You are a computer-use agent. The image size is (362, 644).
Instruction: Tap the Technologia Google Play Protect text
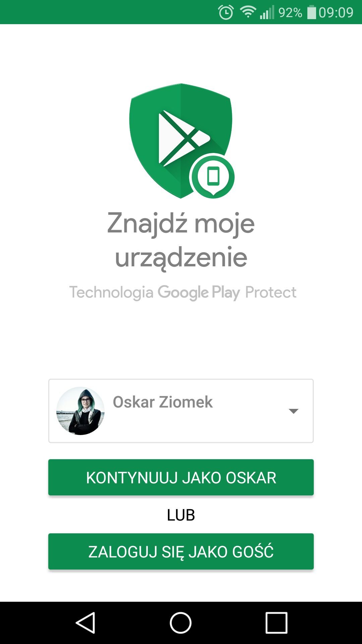183,292
